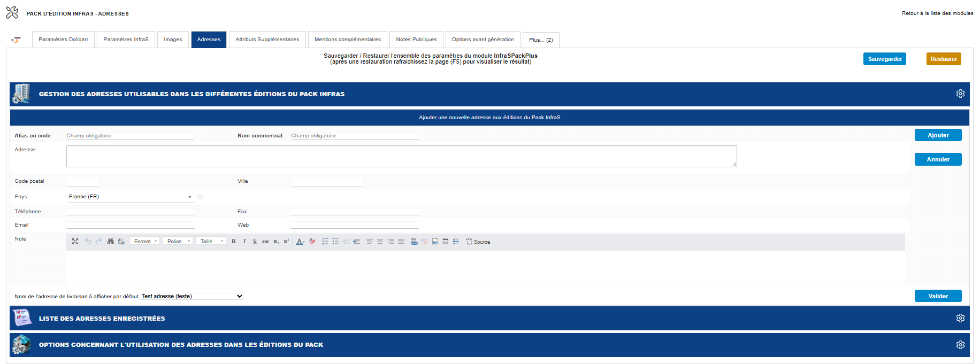Follow Retour à la liste des modules link
The height and width of the screenshot is (364, 980).
[937, 13]
